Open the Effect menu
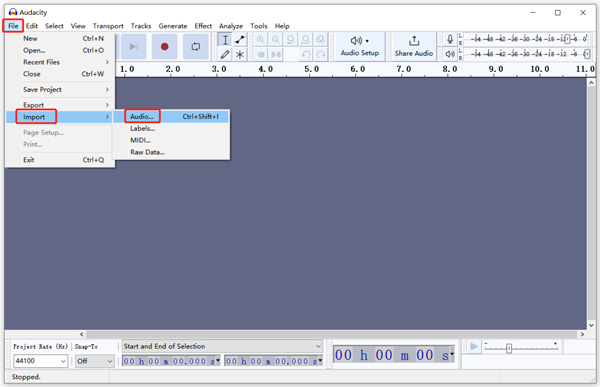Image resolution: width=600 pixels, height=387 pixels. [203, 26]
